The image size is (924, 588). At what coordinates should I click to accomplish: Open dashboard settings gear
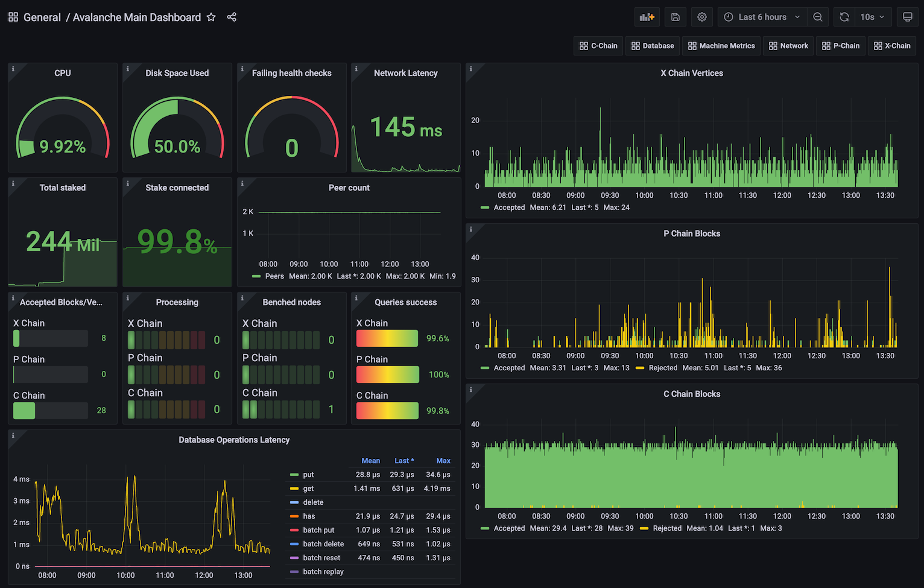click(x=701, y=17)
